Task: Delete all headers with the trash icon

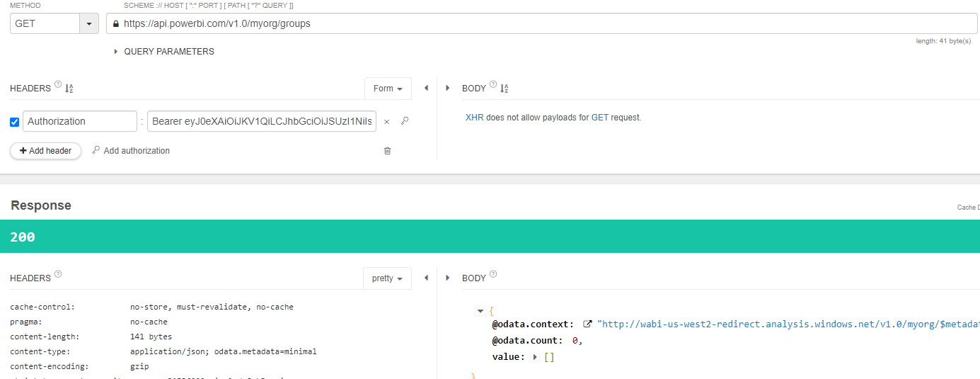Action: click(x=387, y=151)
